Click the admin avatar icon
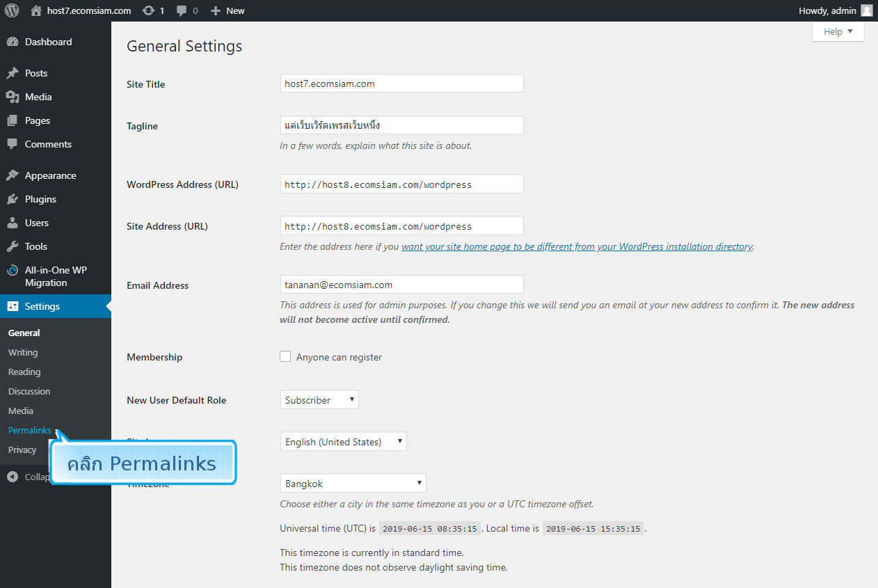Image resolution: width=878 pixels, height=588 pixels. tap(866, 10)
